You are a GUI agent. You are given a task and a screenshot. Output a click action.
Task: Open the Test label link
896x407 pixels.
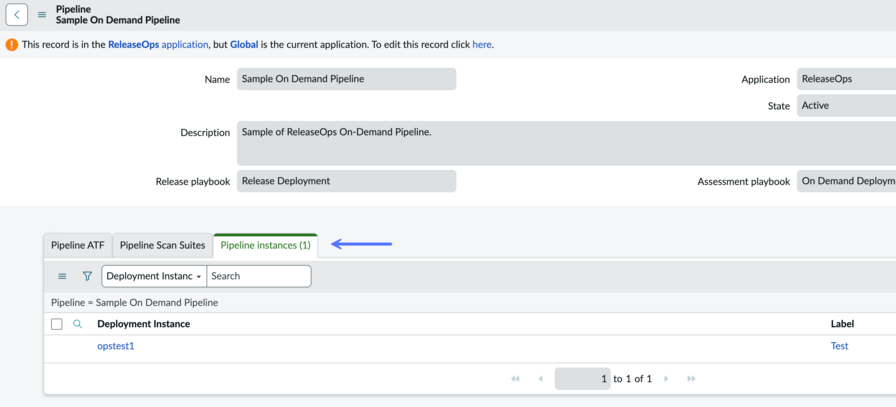point(839,346)
